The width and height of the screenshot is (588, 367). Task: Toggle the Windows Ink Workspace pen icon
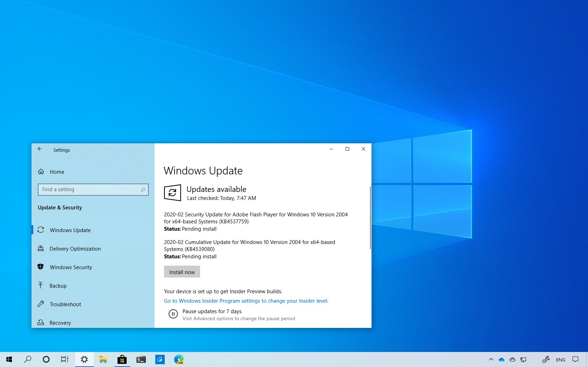(546, 359)
